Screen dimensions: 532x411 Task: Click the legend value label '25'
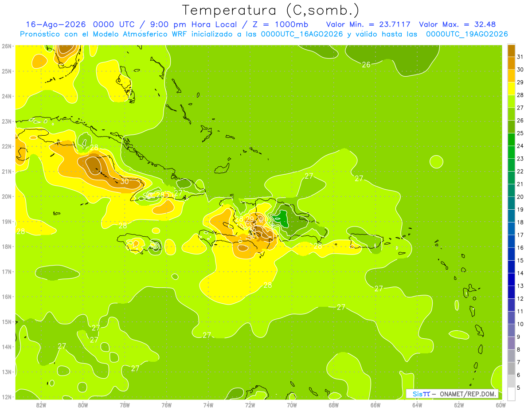click(x=520, y=133)
